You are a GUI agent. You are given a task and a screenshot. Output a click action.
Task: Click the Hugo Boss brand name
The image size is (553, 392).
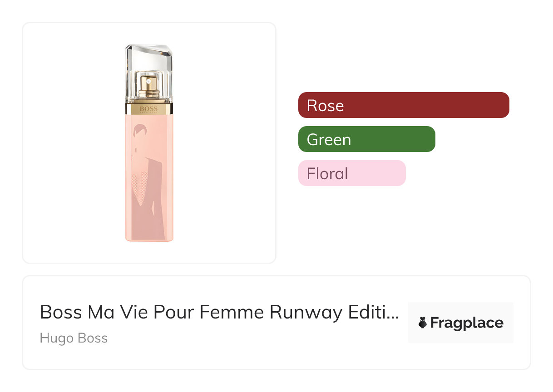tap(74, 338)
